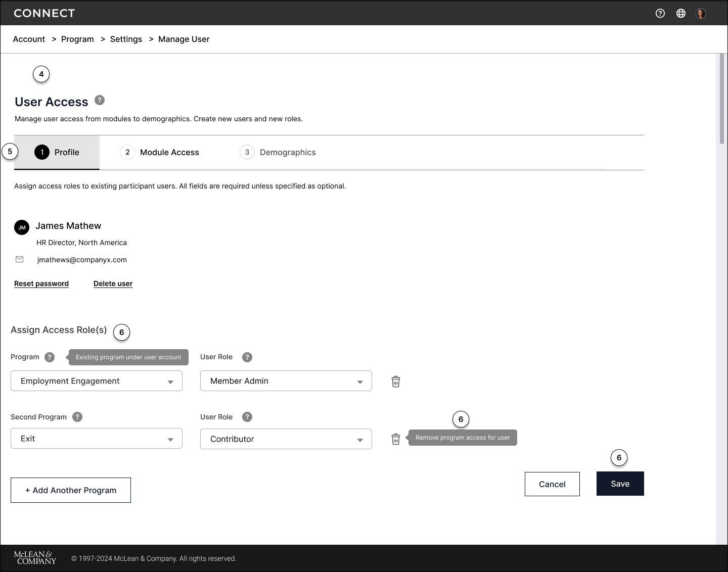This screenshot has width=728, height=572.
Task: Click the Assign Access Role(s) heading
Action: point(59,330)
